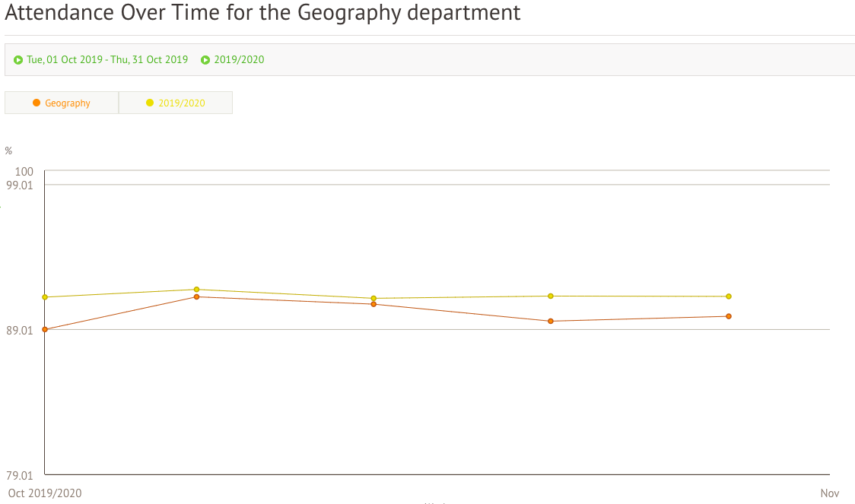The image size is (855, 504).
Task: Click the Oct 2019/2020 x-axis label
Action: pyautogui.click(x=45, y=493)
